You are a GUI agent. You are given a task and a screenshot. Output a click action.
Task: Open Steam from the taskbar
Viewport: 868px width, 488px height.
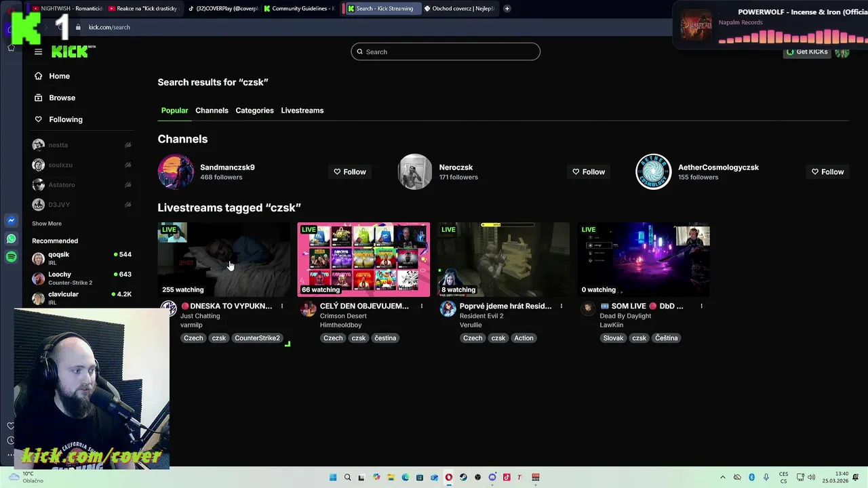coord(463,477)
